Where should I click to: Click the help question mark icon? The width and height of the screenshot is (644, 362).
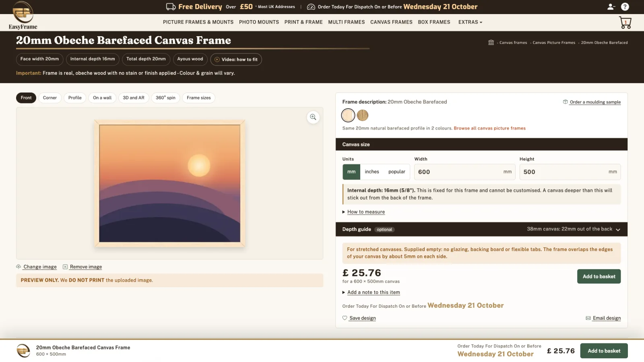(625, 6)
